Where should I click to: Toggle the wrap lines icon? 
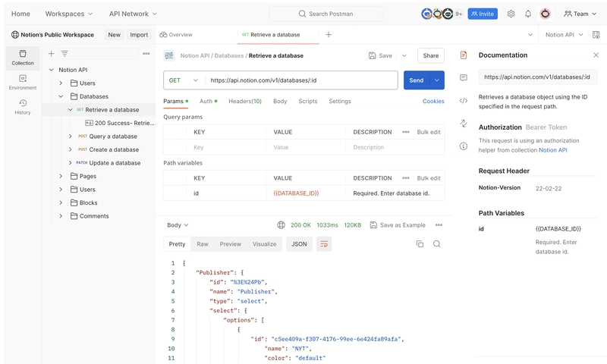click(324, 244)
